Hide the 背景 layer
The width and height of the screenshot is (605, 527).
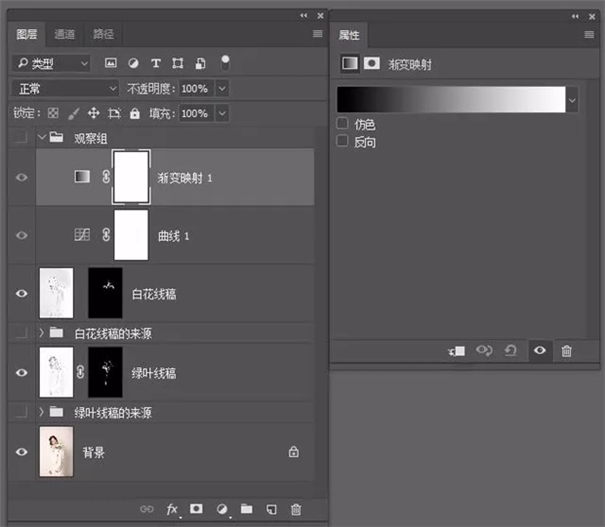pyautogui.click(x=22, y=452)
